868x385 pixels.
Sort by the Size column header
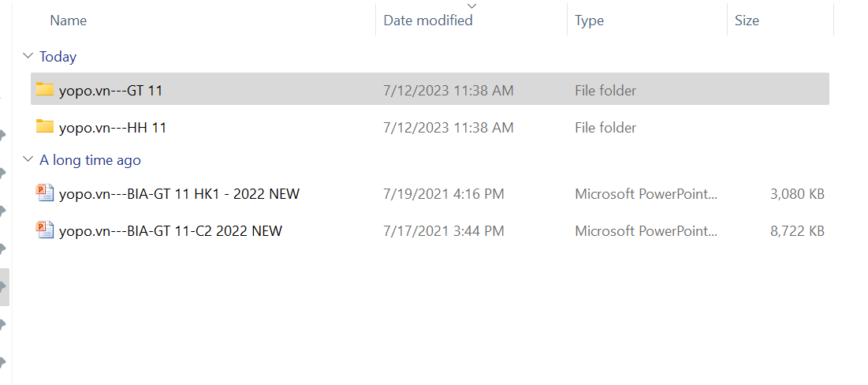747,21
